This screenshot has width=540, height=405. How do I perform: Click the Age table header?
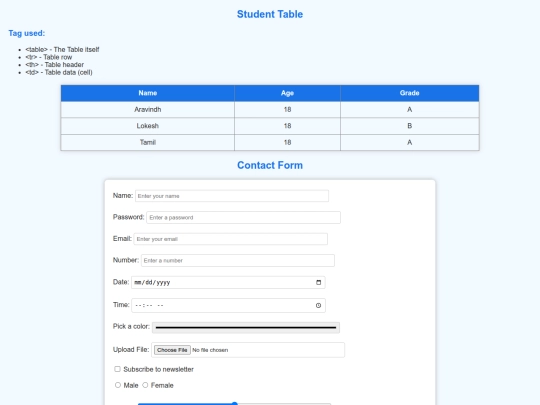coord(288,93)
